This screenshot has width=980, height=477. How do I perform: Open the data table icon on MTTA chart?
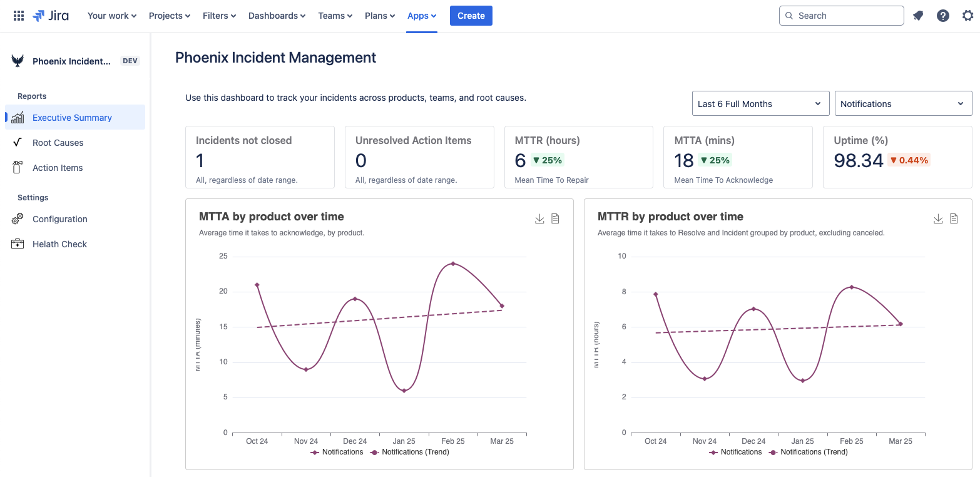tap(555, 218)
